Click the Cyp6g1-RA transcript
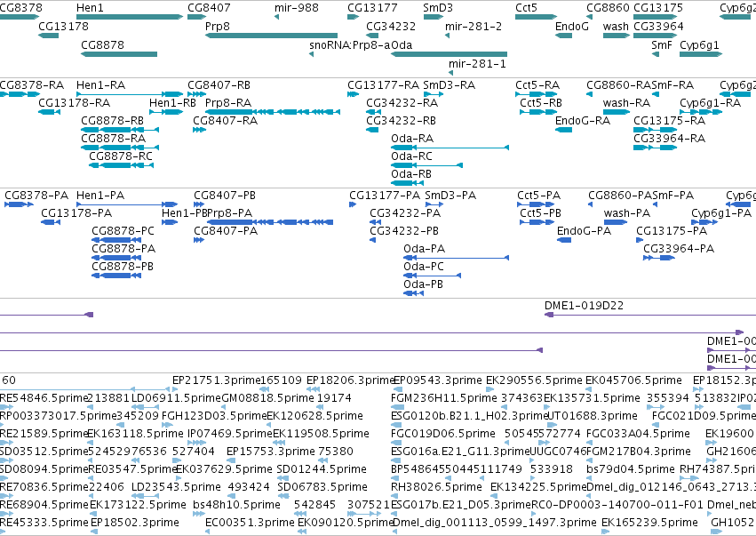The image size is (756, 536). coord(701,112)
